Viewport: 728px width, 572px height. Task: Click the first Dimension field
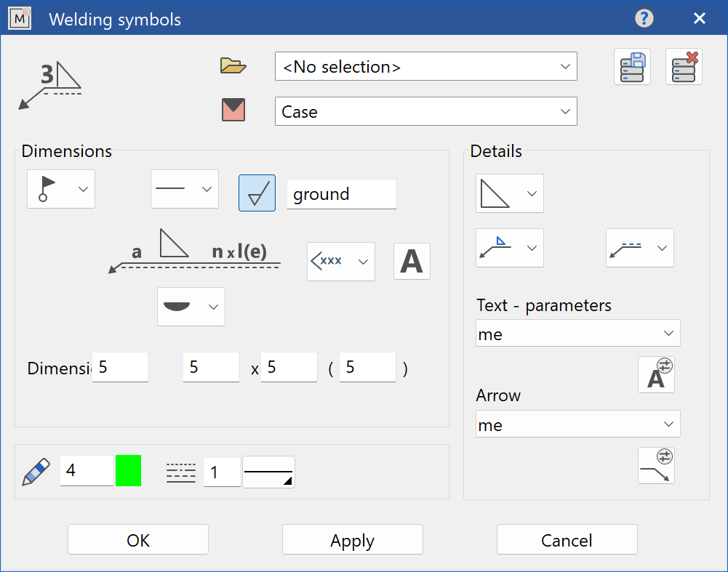[120, 367]
